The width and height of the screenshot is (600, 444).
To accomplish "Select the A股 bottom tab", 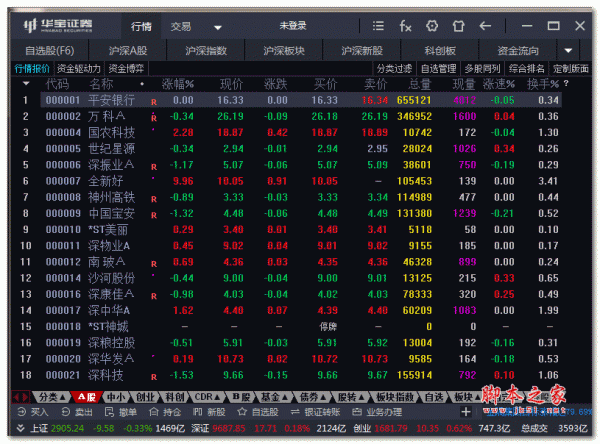I will tap(87, 397).
